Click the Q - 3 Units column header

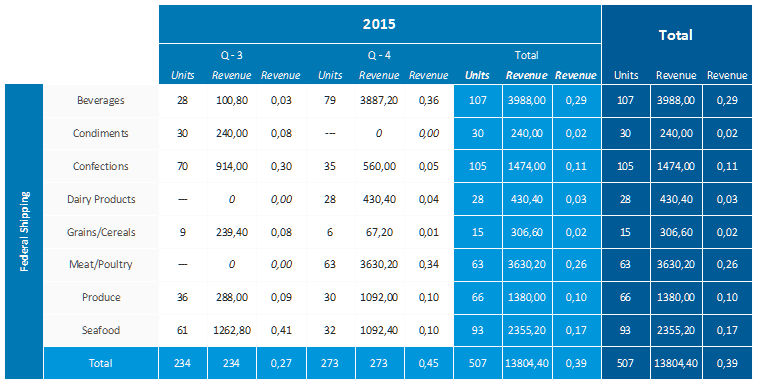[183, 76]
